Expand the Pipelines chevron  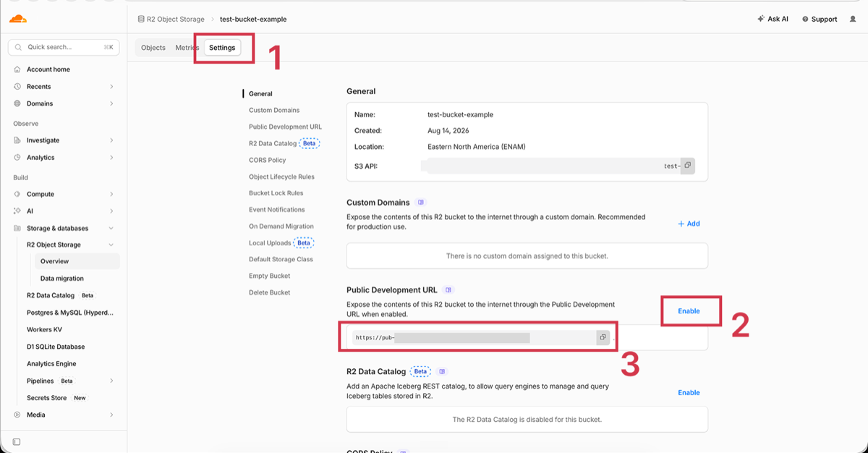click(x=111, y=381)
